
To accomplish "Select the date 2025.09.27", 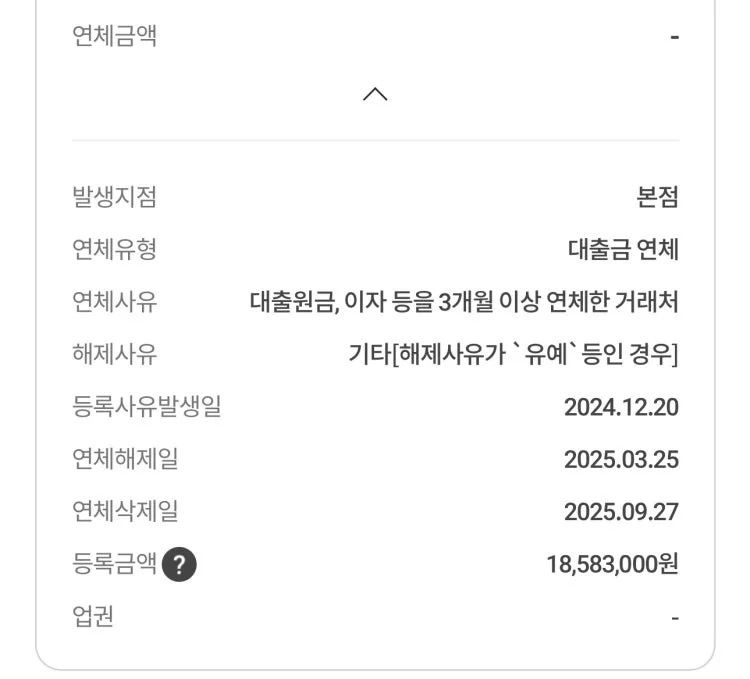I will coord(621,512).
